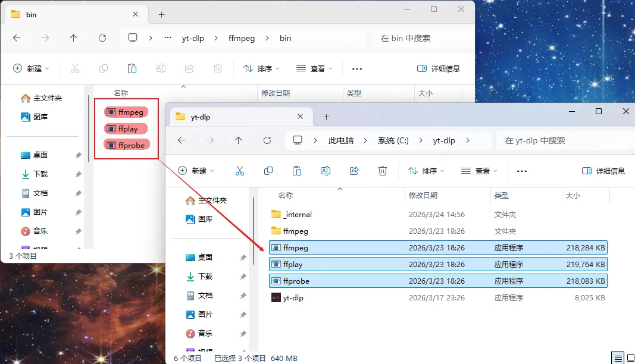Close the yt-dlp tab

coord(300,117)
